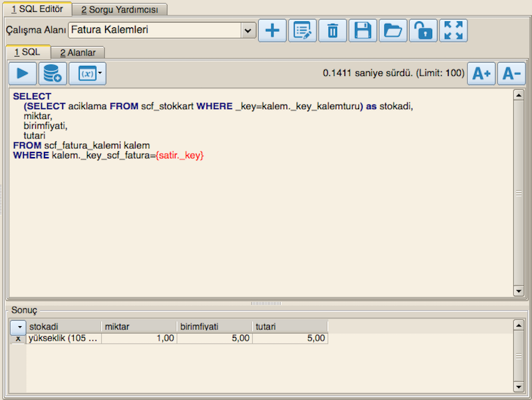Open the Çalışma Alanı dropdown arrow
This screenshot has height=400, width=532.
pos(248,31)
